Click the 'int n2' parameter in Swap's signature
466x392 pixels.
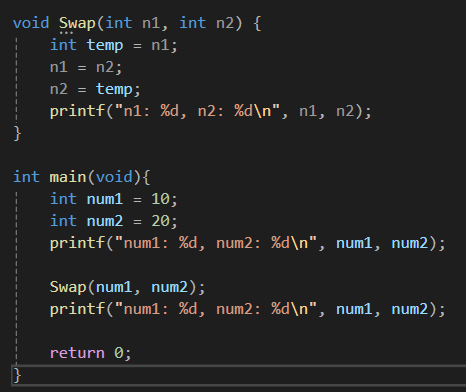[207, 23]
